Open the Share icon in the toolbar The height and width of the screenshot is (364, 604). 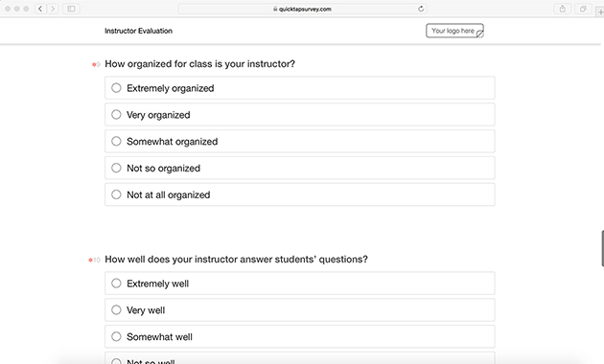(x=563, y=9)
